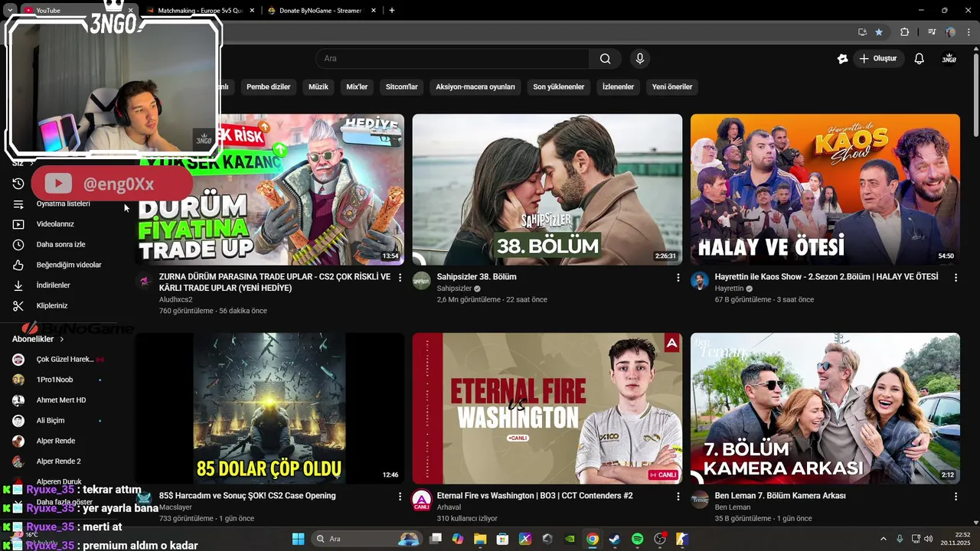The height and width of the screenshot is (551, 980).
Task: Open a new browser tab
Action: tap(392, 11)
